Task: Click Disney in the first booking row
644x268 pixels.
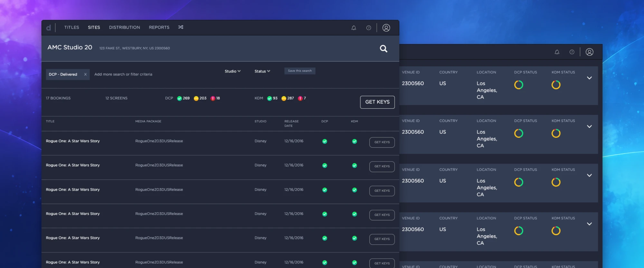Action: (x=260, y=141)
